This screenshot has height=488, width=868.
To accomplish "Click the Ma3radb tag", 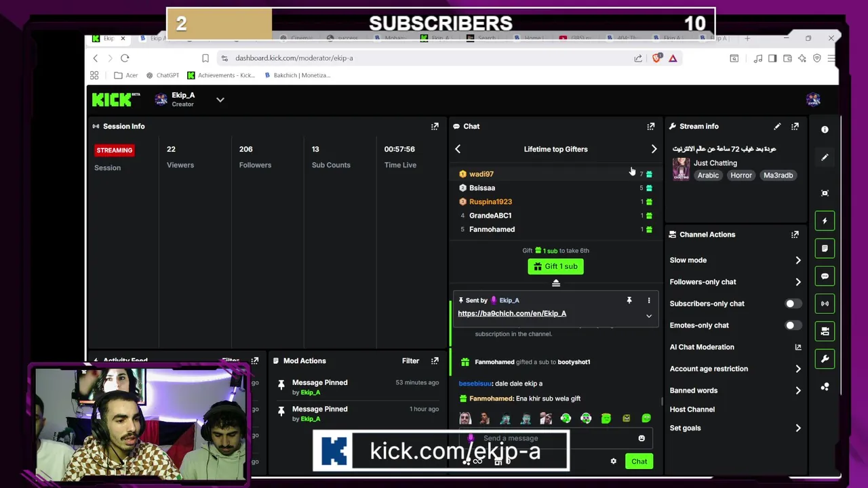I will [778, 176].
